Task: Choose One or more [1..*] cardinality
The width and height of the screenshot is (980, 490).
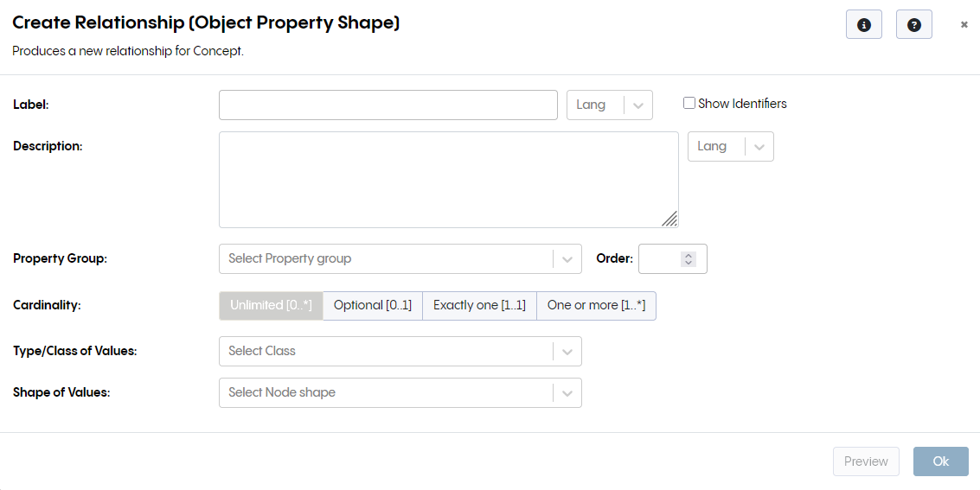Action: click(x=596, y=305)
